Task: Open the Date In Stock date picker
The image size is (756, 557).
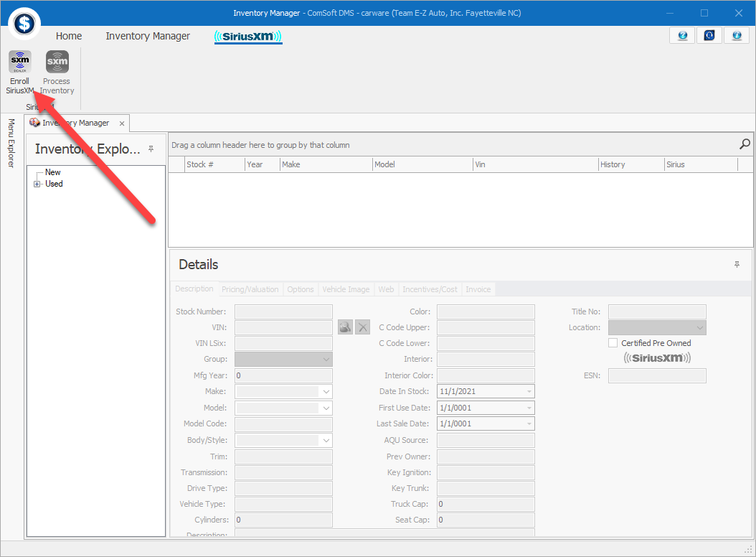Action: point(529,391)
